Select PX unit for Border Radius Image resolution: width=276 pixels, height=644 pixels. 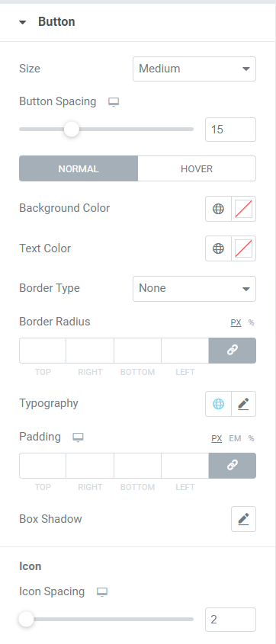pyautogui.click(x=236, y=323)
